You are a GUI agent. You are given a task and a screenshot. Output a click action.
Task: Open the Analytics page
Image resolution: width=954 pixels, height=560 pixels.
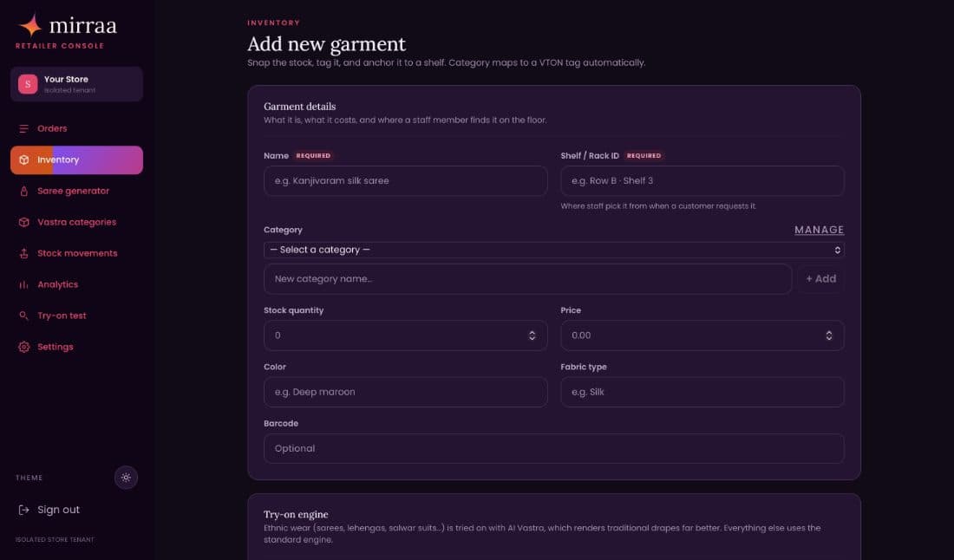[x=76, y=284]
